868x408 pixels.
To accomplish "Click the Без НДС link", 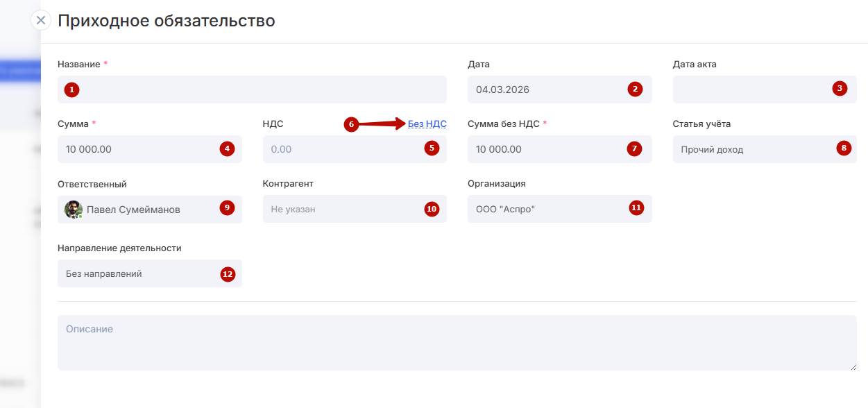I will click(x=427, y=124).
